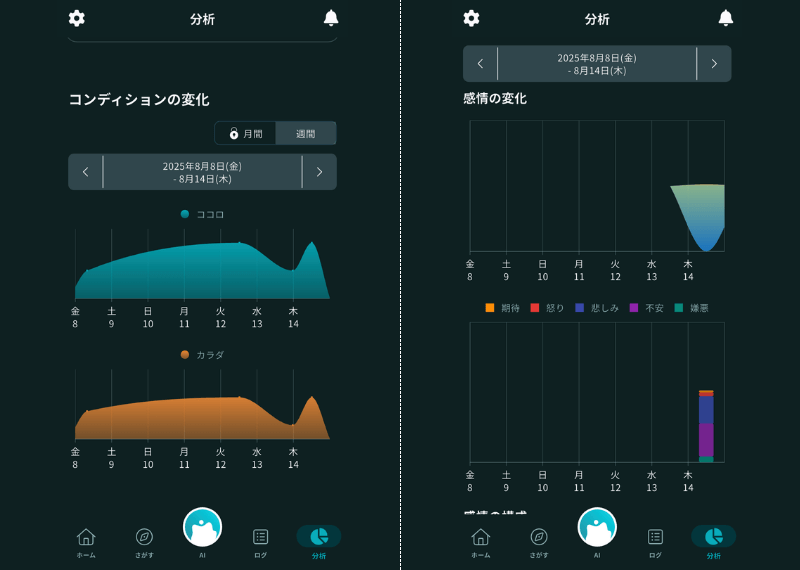Open settings gear in left screen
This screenshot has width=800, height=570.
tap(77, 18)
